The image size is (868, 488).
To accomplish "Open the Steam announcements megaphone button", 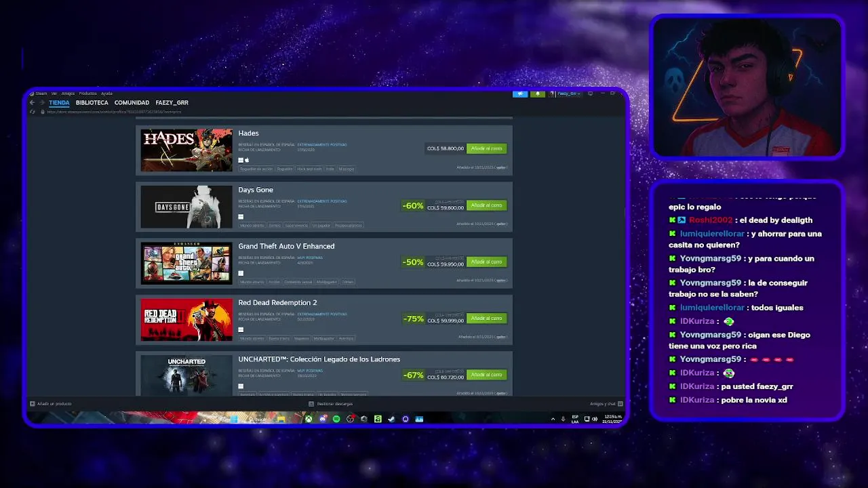I will [520, 94].
